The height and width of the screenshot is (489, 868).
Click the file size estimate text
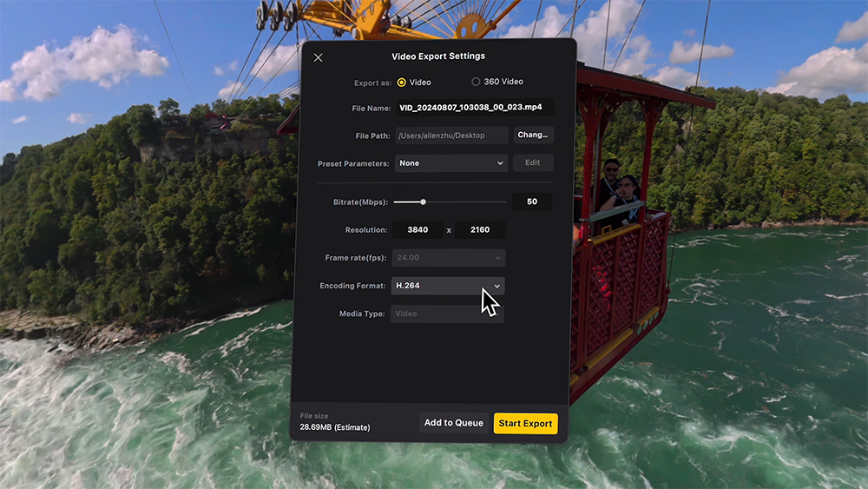pos(335,427)
